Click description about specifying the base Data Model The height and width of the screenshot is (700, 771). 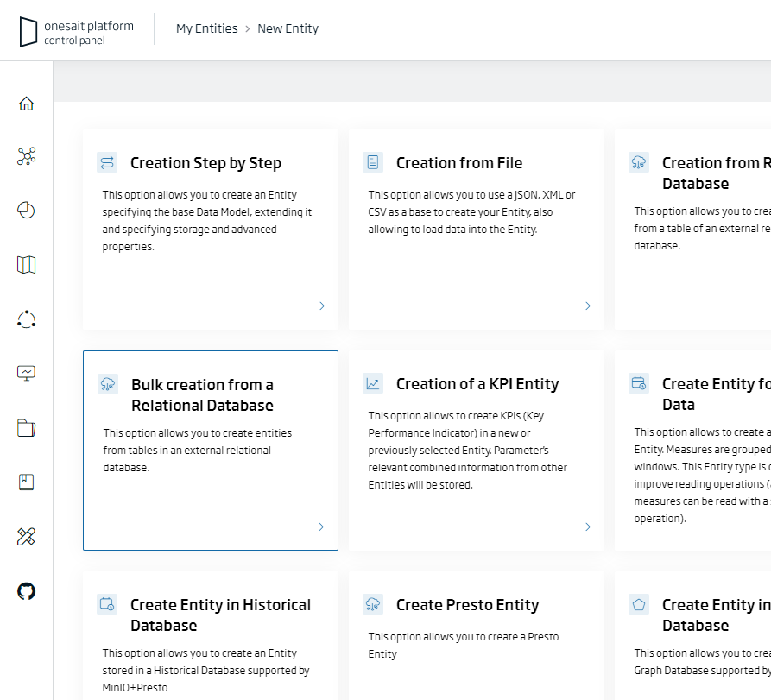[x=207, y=221]
